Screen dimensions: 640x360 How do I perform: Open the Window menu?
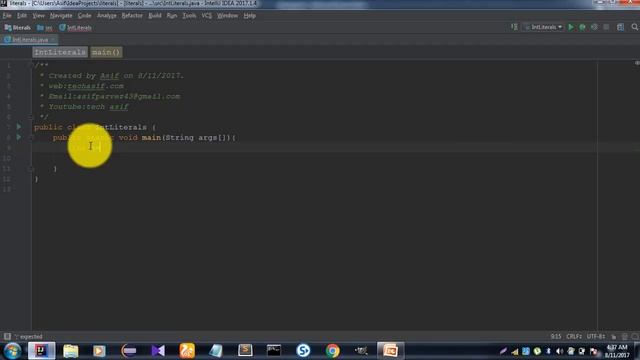point(227,16)
